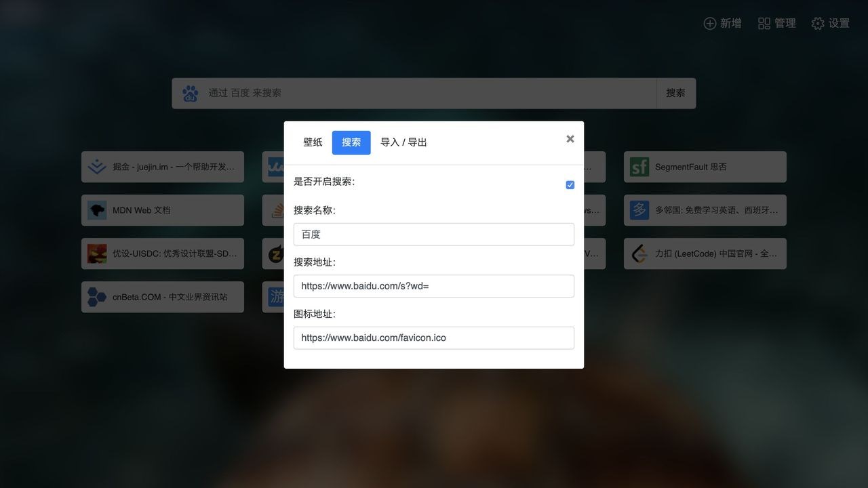
Task: Switch to the 壁纸 tab
Action: [313, 142]
